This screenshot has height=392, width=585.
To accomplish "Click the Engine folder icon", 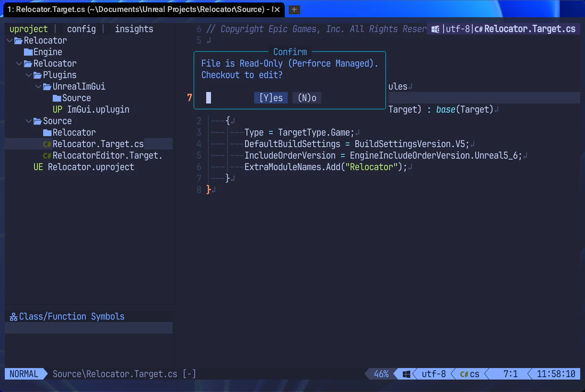I will click(28, 52).
